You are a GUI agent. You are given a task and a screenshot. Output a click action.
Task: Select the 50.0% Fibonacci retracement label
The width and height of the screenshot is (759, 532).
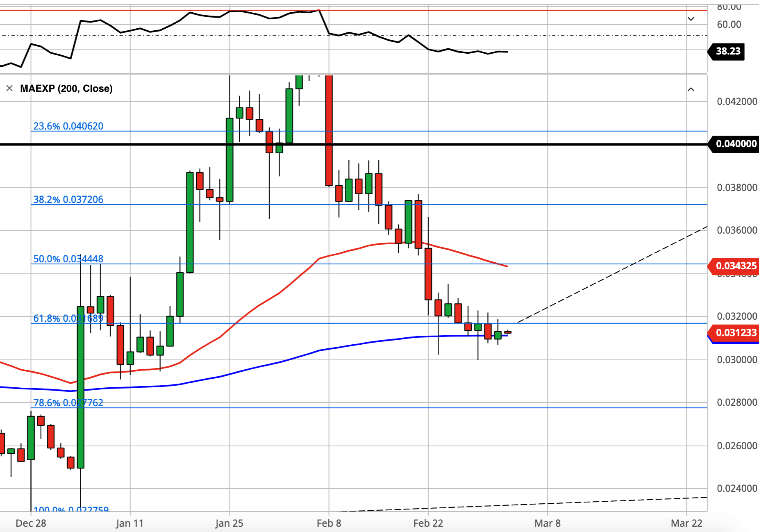tap(68, 259)
